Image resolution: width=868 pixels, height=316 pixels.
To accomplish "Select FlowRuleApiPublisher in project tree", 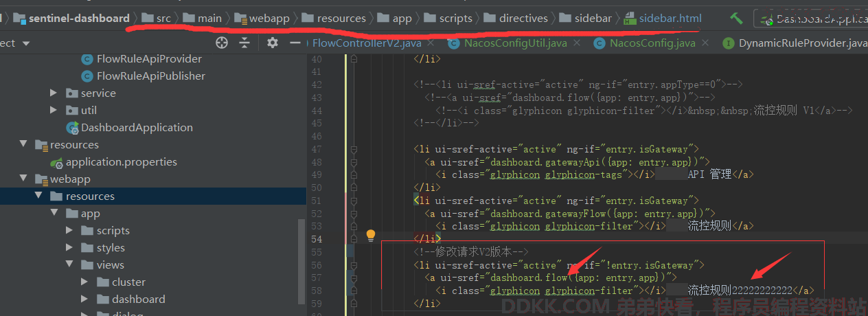I will [x=151, y=76].
